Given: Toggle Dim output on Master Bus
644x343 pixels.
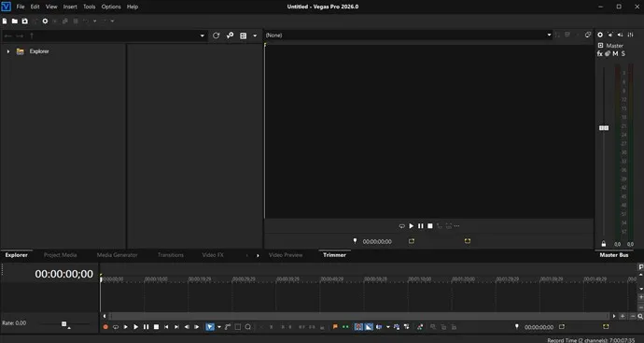Looking at the screenshot, I should [x=620, y=35].
